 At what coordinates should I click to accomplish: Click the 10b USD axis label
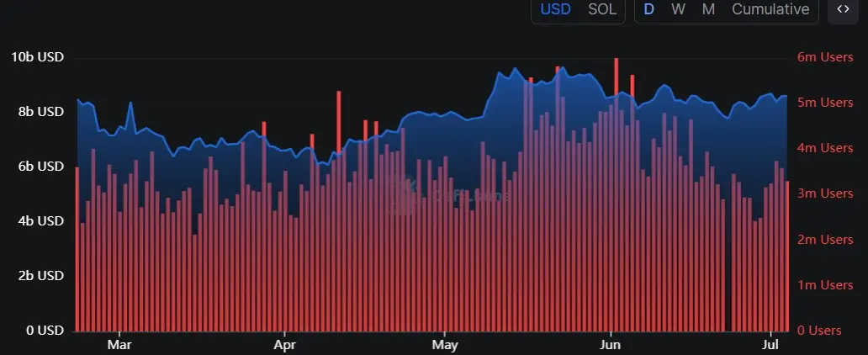coord(37,57)
